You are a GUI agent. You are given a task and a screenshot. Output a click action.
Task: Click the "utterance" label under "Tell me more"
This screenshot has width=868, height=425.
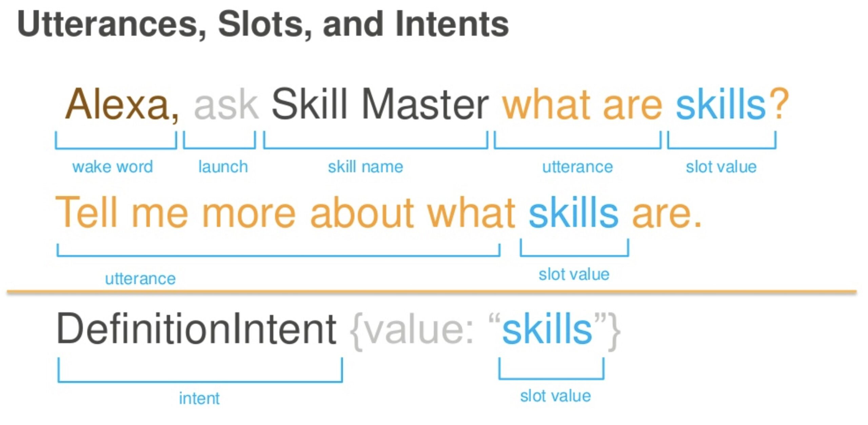point(140,279)
